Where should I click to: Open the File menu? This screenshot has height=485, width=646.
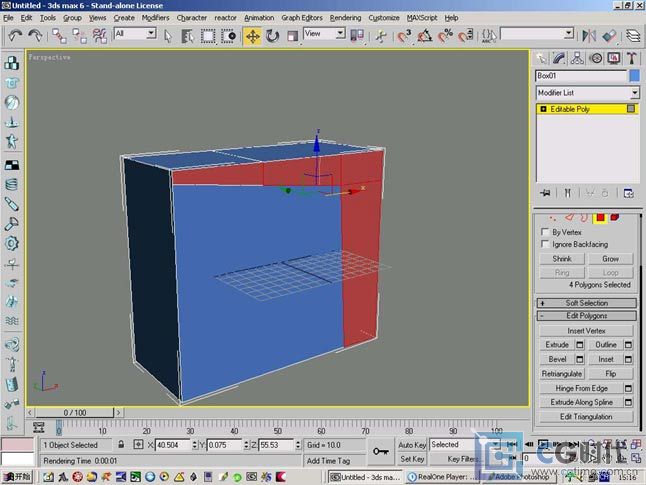click(8, 18)
